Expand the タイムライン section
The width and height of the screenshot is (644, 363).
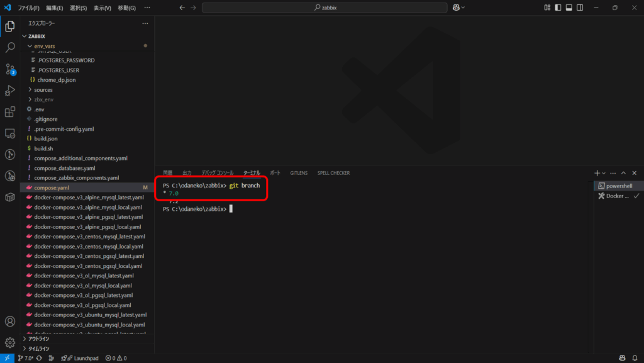(87, 349)
